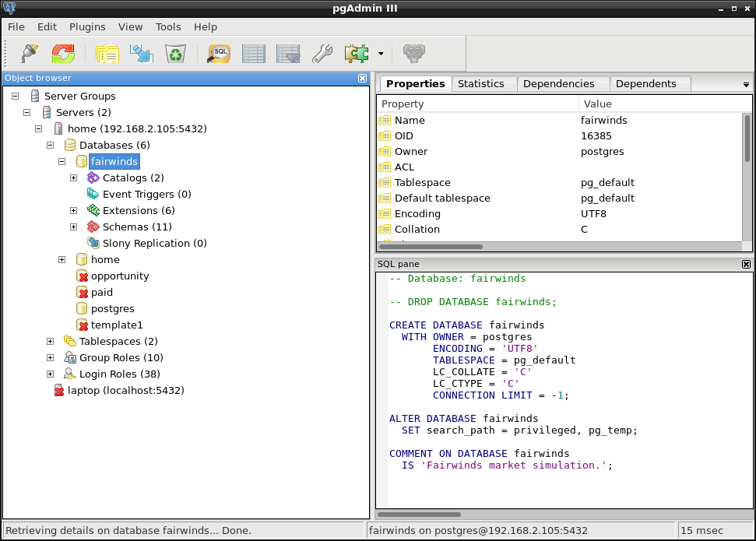Collapse the Servers (2) node

27,113
